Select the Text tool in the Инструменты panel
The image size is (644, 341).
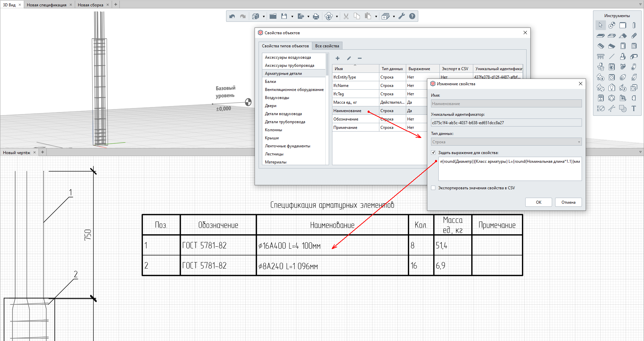click(634, 108)
